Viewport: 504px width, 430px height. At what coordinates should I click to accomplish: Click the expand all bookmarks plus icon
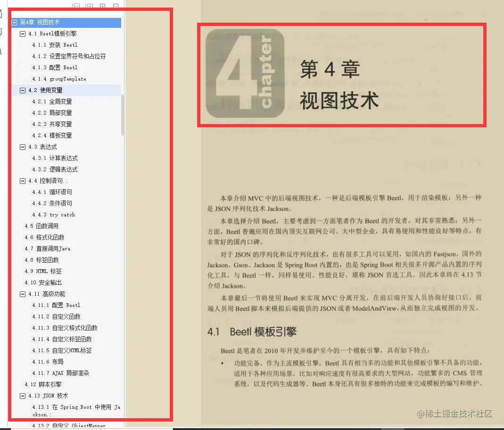click(x=102, y=6)
